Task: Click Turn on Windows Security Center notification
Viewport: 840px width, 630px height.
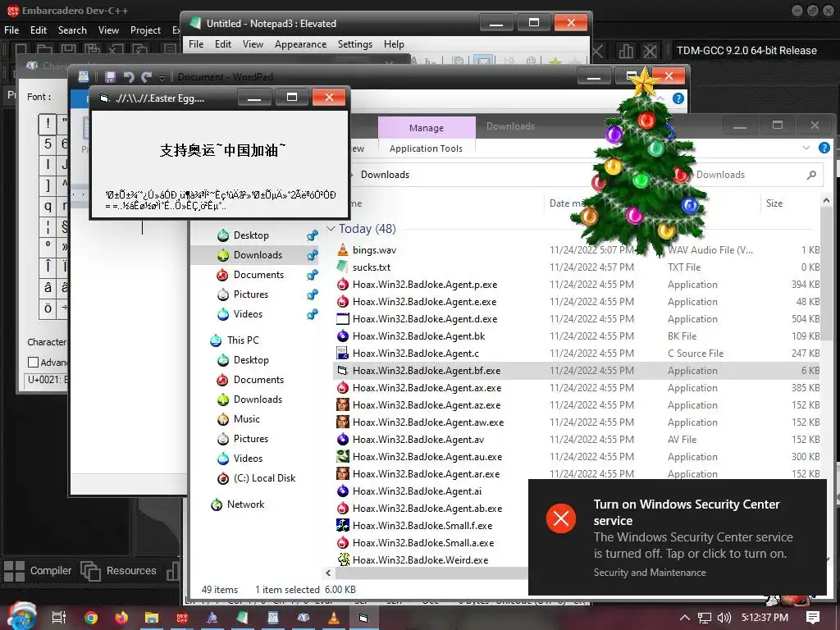Action: tap(677, 537)
